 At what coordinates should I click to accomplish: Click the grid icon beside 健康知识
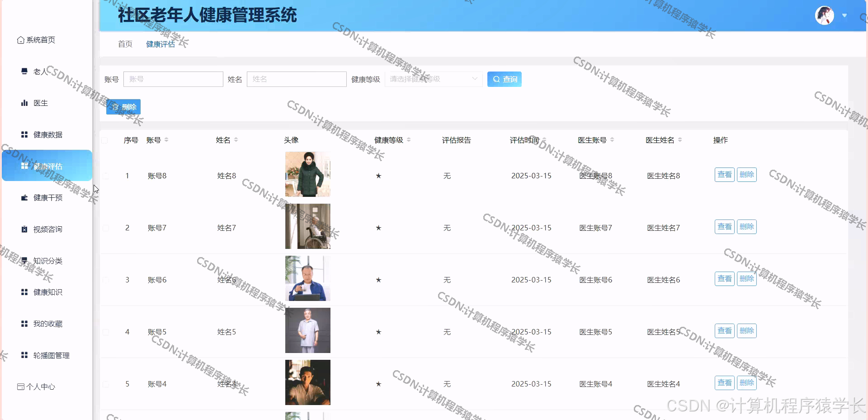coord(24,292)
